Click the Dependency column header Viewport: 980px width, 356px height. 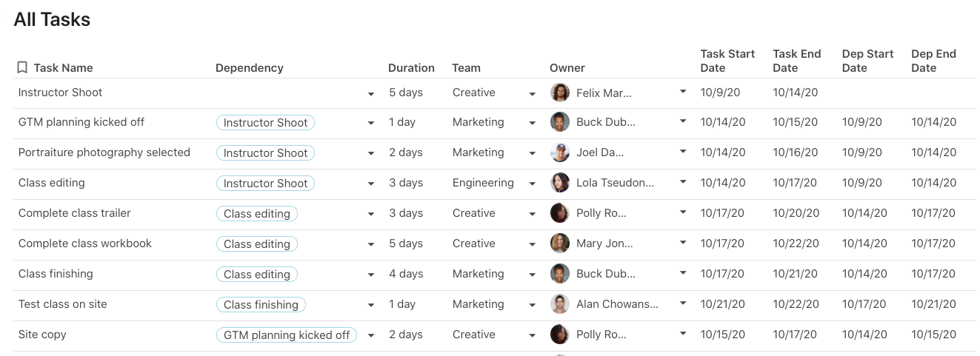(249, 67)
